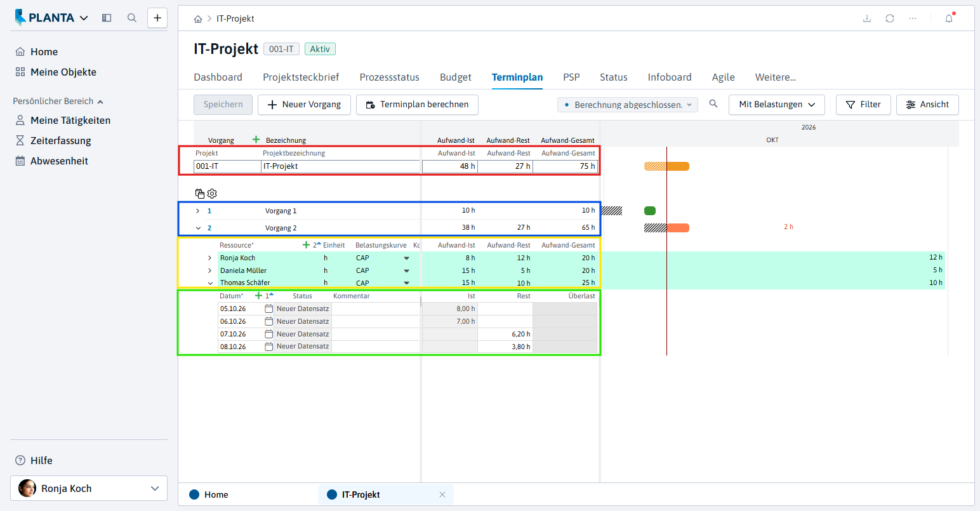The image size is (980, 511).
Task: Switch to the Dashboard tab
Action: (x=218, y=77)
